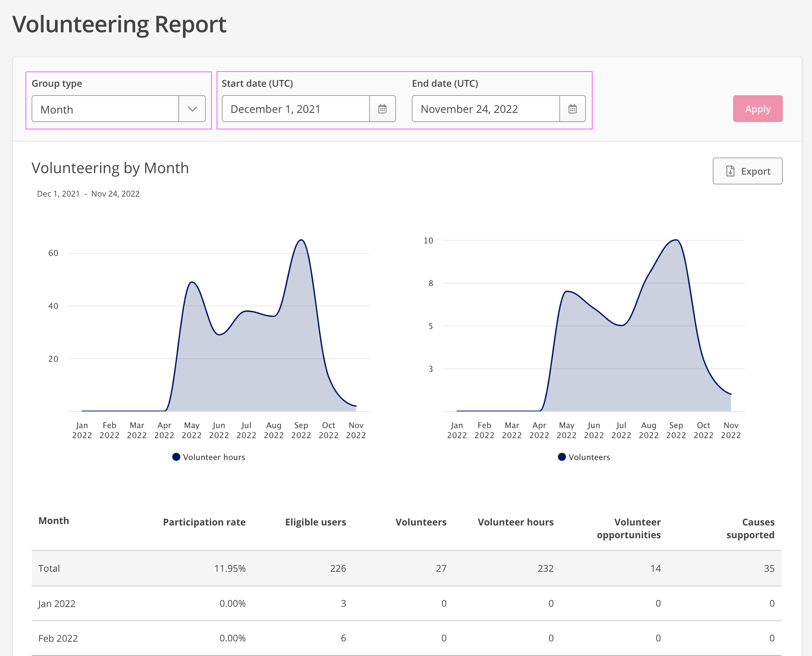Screen dimensions: 812x656
Task: Open the Start date calendar picker icon
Action: tap(382, 109)
